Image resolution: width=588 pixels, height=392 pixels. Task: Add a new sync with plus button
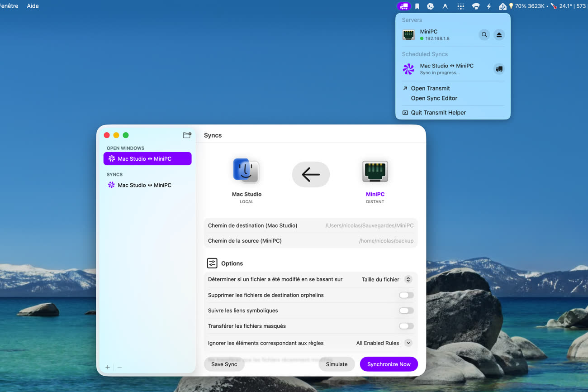(108, 367)
